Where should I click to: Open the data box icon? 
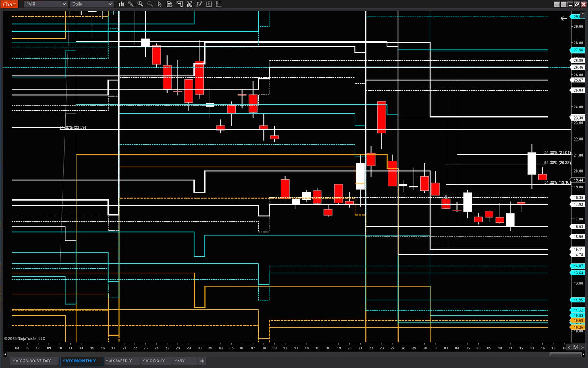170,4
